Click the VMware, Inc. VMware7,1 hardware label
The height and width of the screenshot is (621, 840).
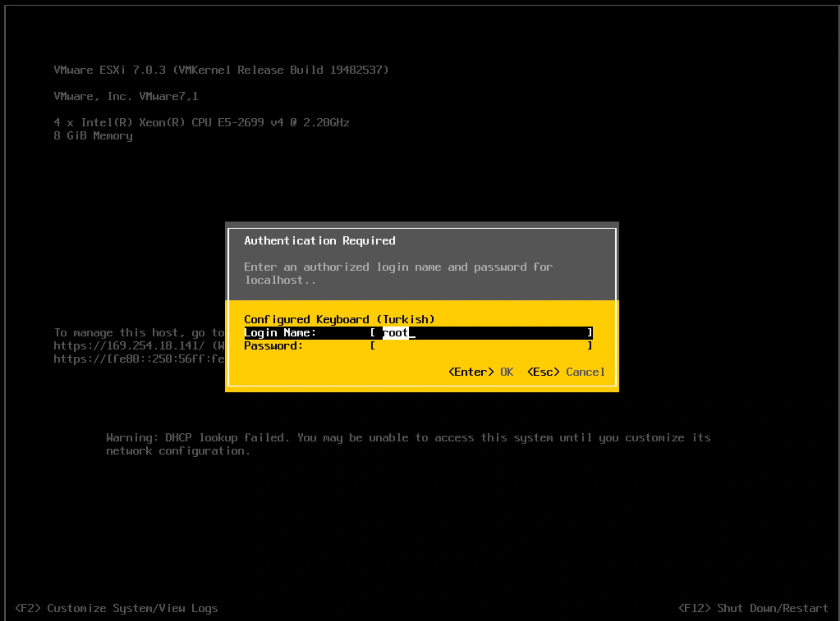pos(126,96)
